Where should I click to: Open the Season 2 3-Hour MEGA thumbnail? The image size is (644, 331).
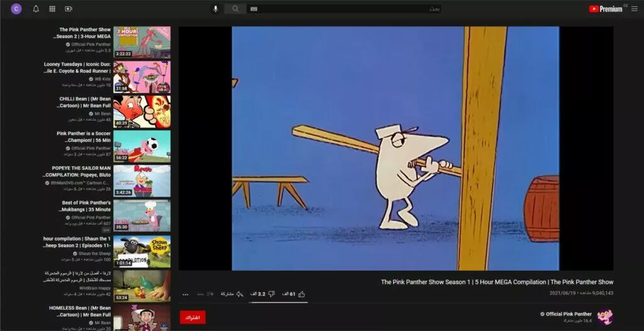pos(142,42)
